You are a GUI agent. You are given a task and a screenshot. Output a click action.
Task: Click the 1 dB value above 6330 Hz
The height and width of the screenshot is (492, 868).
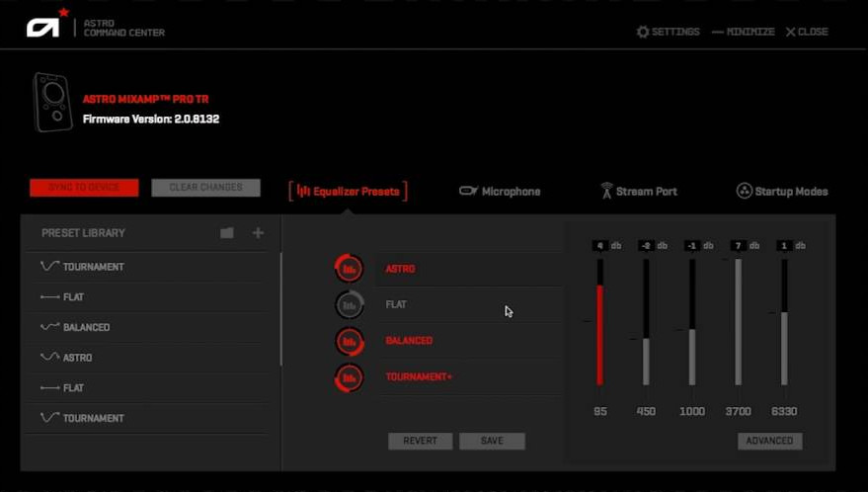(784, 245)
